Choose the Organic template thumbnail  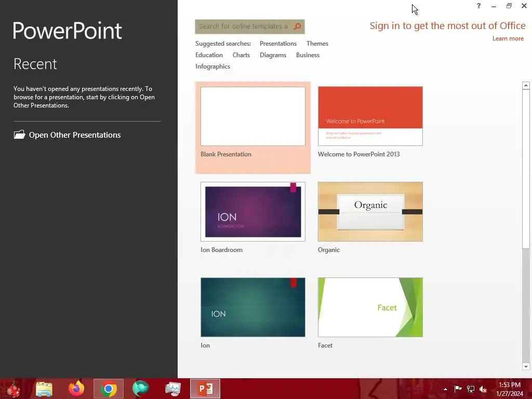(370, 212)
